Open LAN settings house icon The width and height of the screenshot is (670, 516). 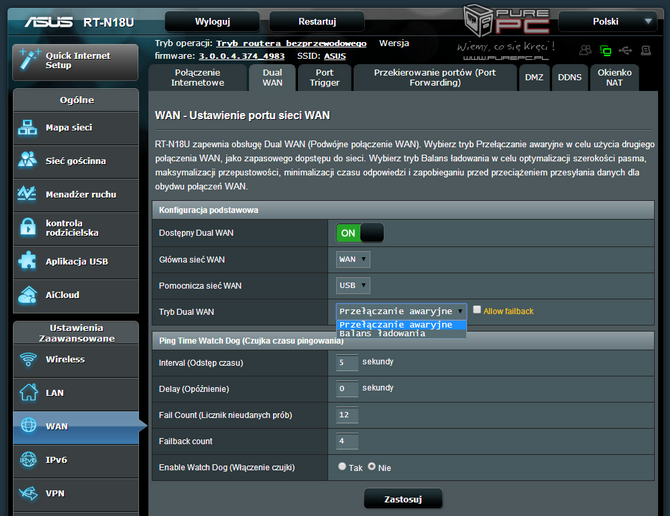coord(29,392)
